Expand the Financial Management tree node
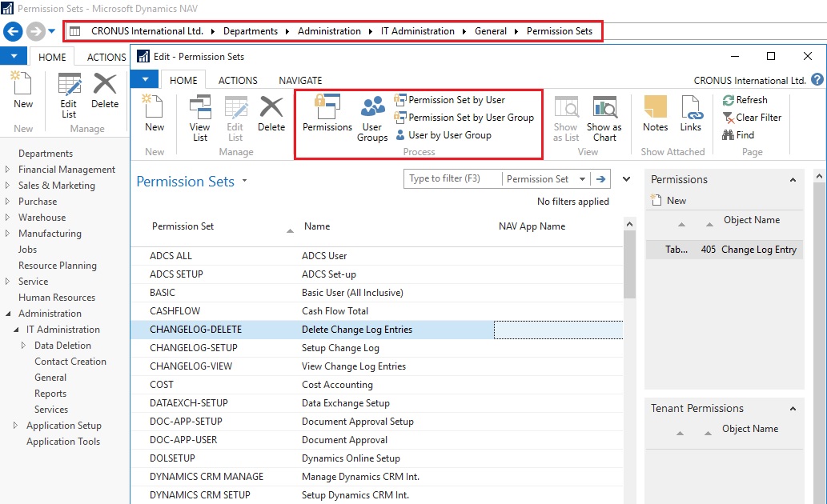The height and width of the screenshot is (504, 827). [8, 170]
